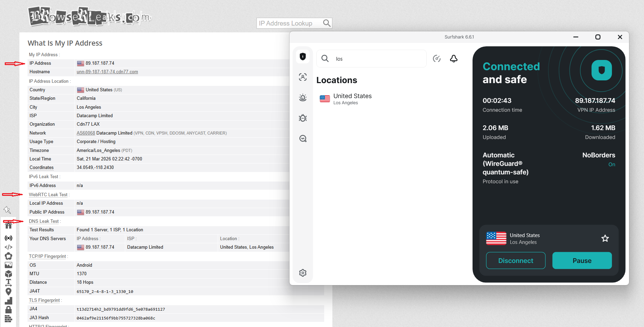Click the Automatic (WireGuard quantum-safe) protocol text
The image size is (644, 327).
tap(506, 163)
